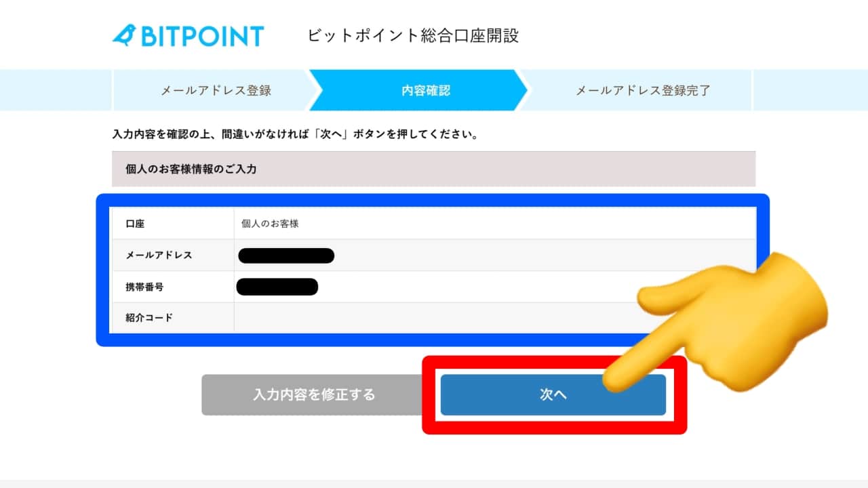Screen dimensions: 868x488
Task: Click the 口座 row label
Action: pos(136,224)
